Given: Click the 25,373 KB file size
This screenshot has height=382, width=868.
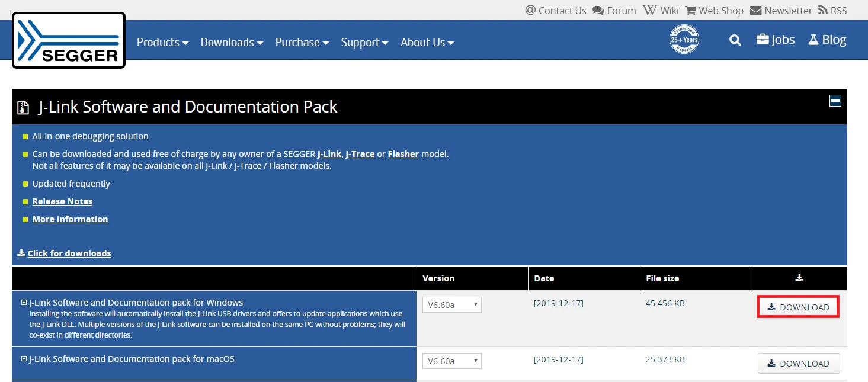Looking at the screenshot, I should click(x=665, y=359).
